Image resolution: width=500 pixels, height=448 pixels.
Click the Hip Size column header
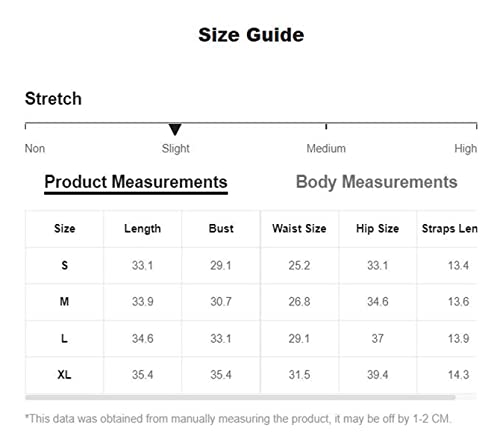click(x=377, y=229)
